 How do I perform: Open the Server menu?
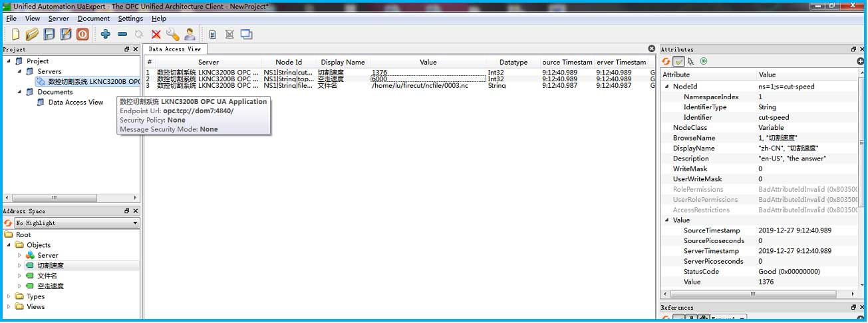[x=59, y=19]
